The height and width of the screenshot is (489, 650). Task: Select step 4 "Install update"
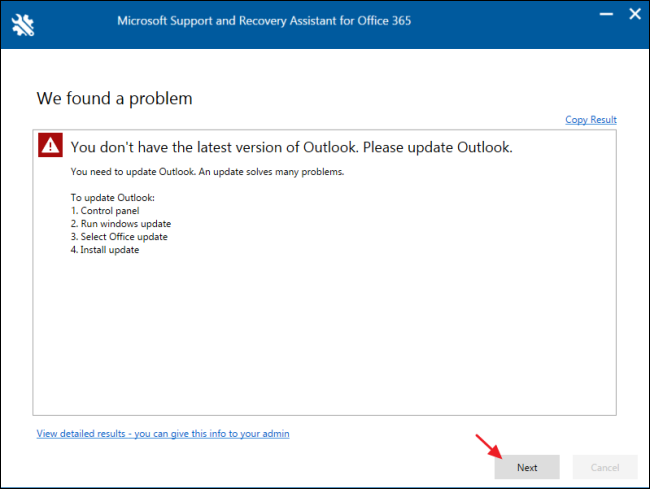105,250
